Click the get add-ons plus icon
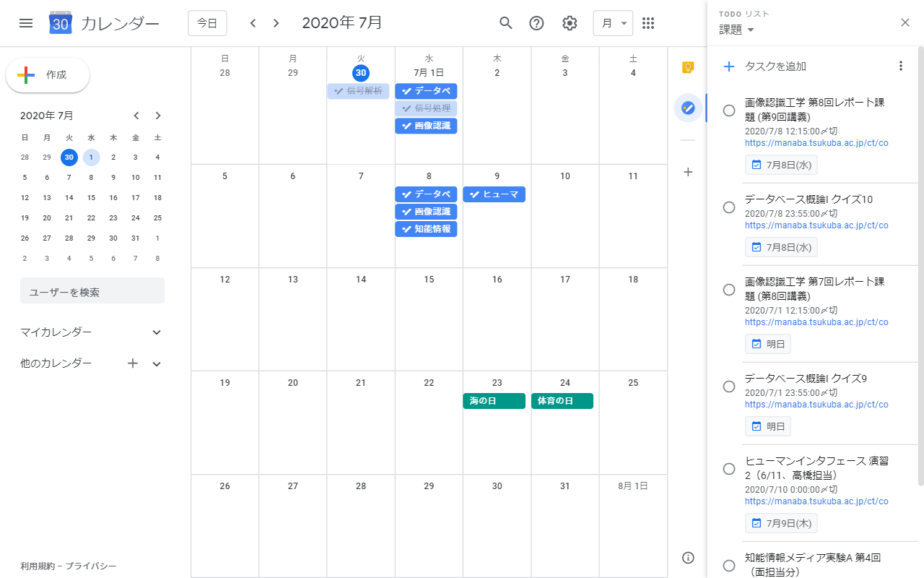Viewport: 924px width, 578px height. pyautogui.click(x=687, y=172)
